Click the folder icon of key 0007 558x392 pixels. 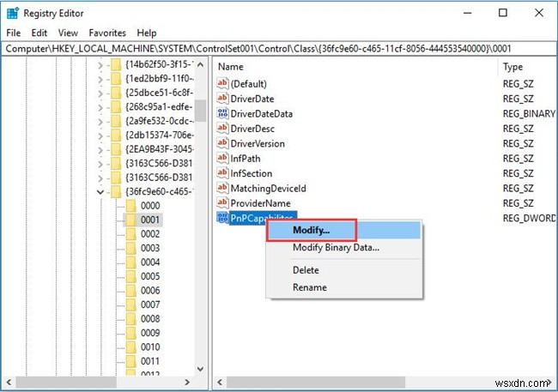tap(131, 305)
